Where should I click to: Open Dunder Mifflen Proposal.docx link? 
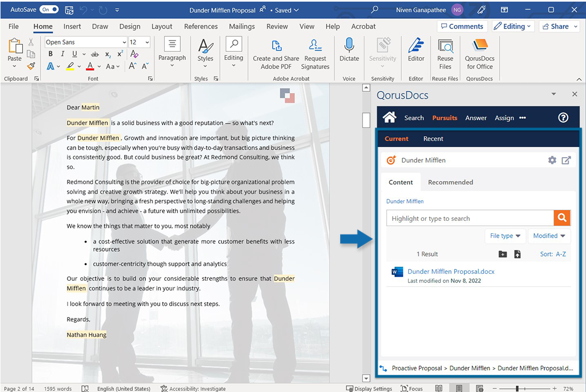(451, 271)
